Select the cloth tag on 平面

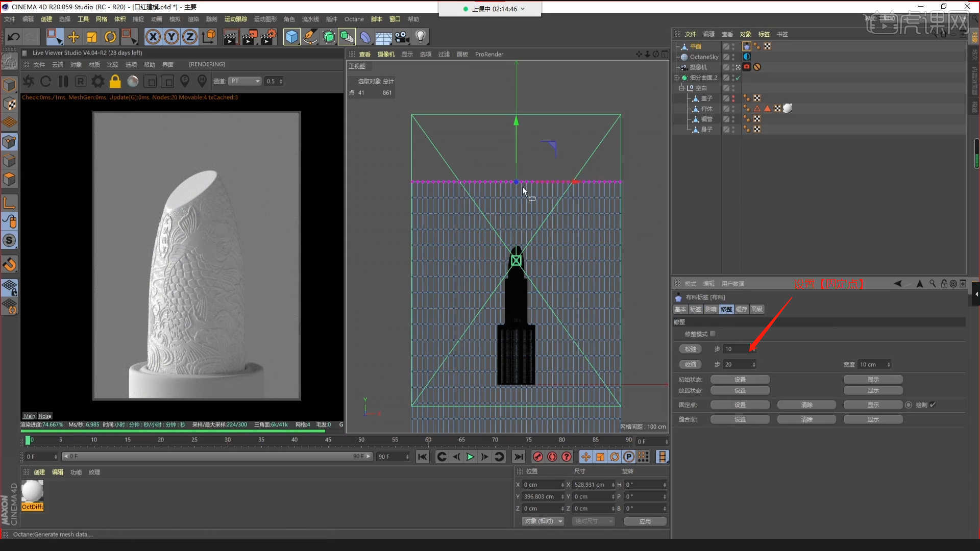pyautogui.click(x=747, y=46)
